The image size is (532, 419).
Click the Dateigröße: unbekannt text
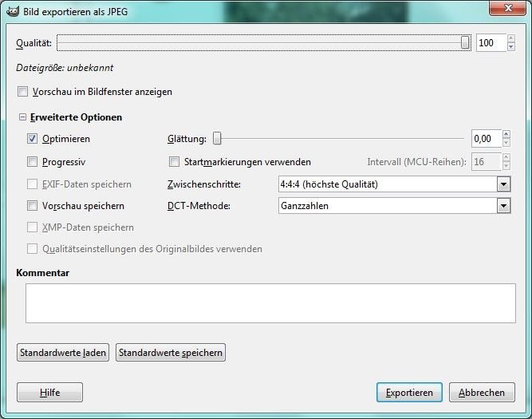pyautogui.click(x=65, y=68)
